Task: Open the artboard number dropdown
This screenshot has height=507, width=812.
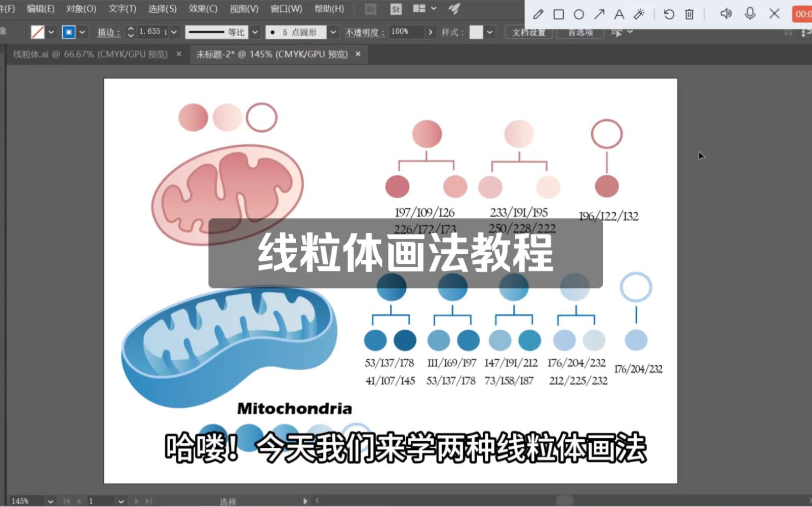Action: click(x=121, y=501)
